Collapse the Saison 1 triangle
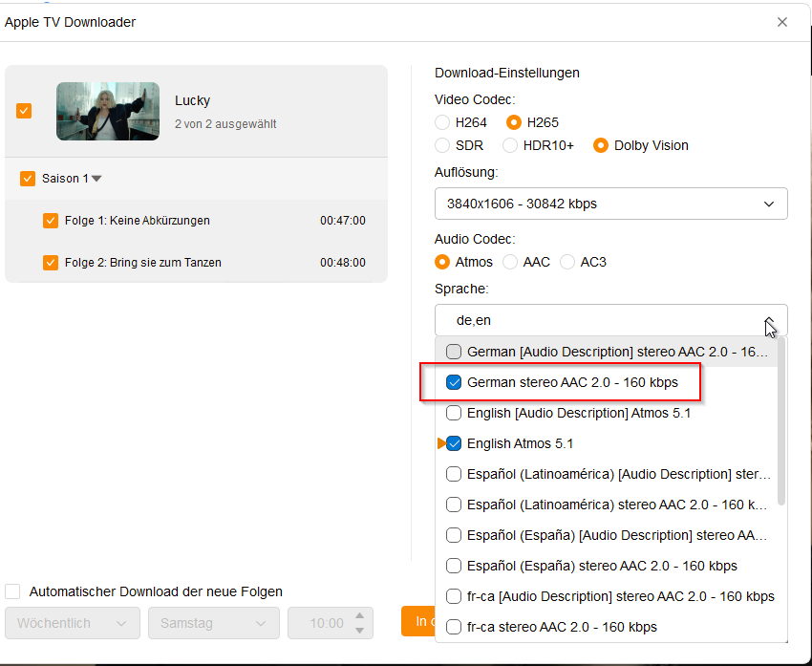 click(x=96, y=179)
